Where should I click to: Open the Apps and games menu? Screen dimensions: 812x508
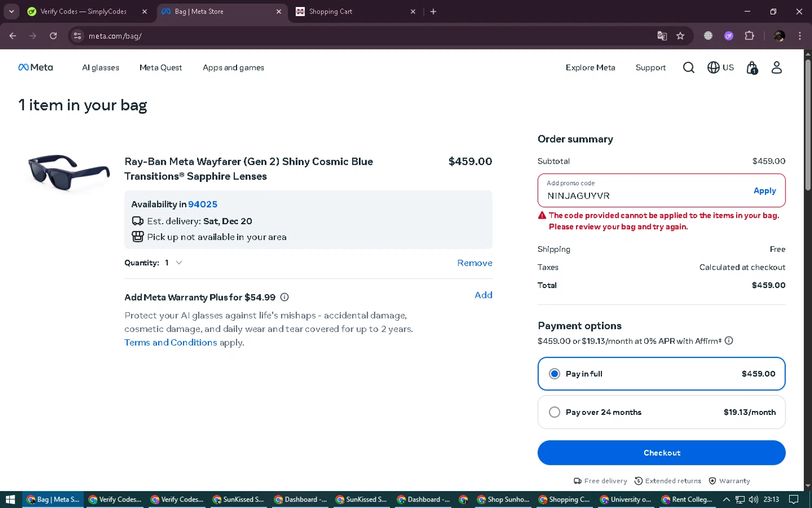[x=233, y=68]
